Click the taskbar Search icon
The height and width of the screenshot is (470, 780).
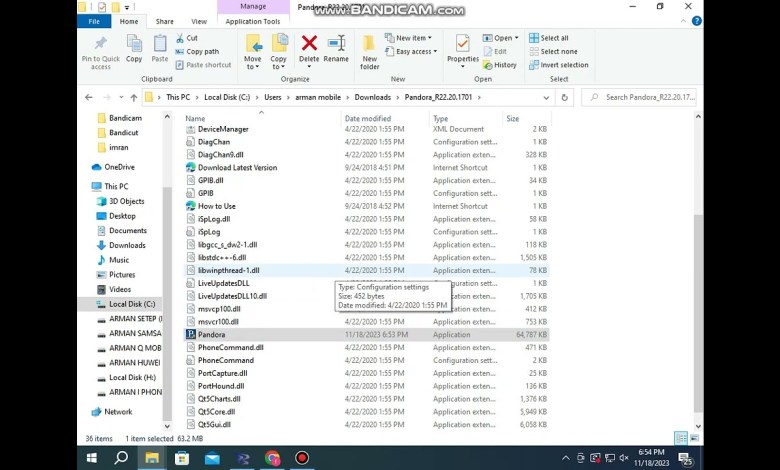[121, 458]
